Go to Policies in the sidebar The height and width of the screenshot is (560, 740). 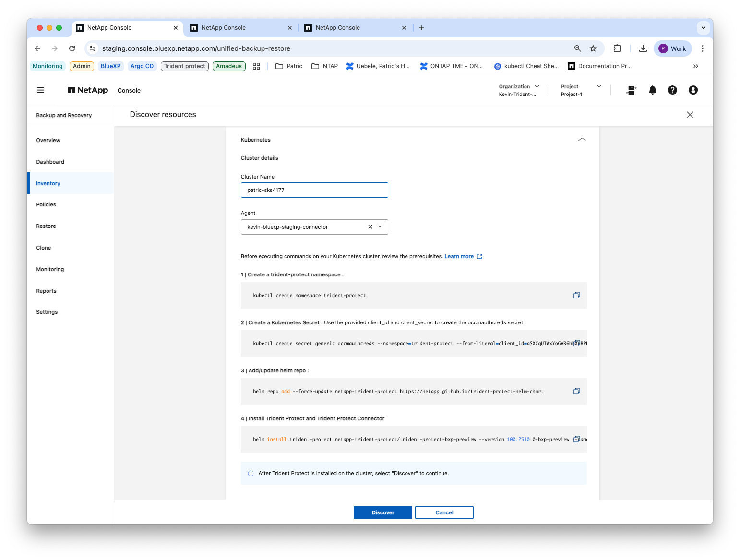tap(46, 204)
